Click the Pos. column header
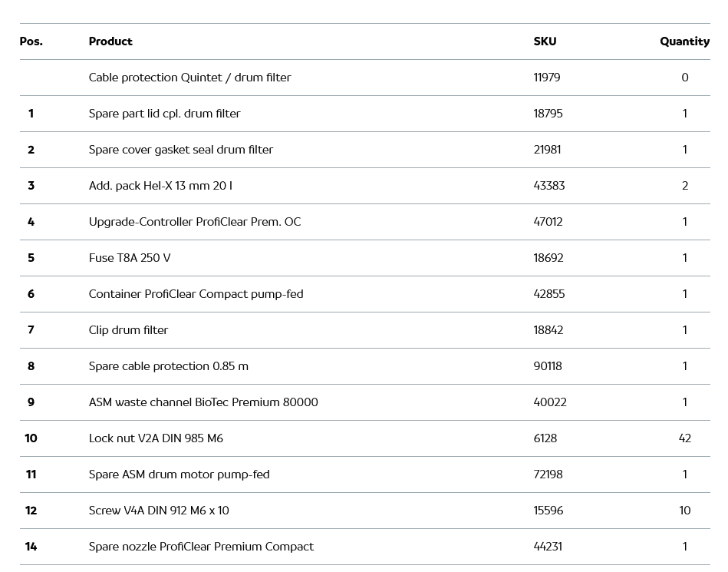The width and height of the screenshot is (728, 572). point(31,41)
